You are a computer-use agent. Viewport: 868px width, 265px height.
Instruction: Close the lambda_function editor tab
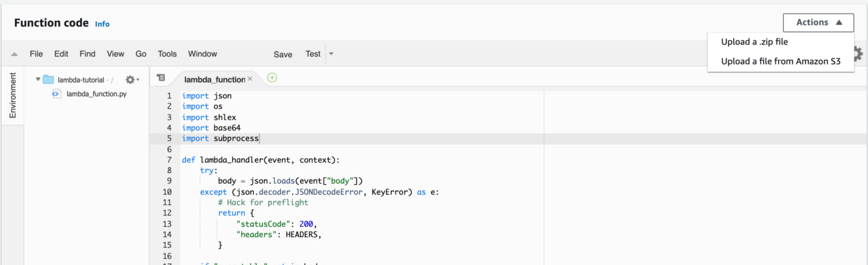[250, 79]
